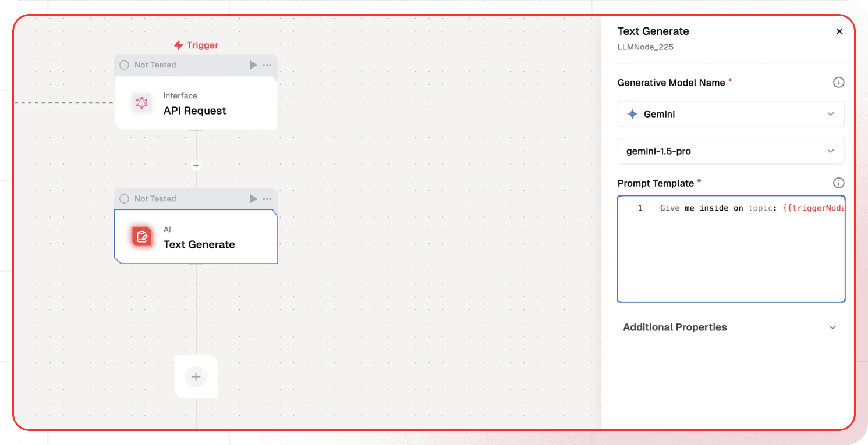Add a new node with bottom plus button

(x=196, y=377)
